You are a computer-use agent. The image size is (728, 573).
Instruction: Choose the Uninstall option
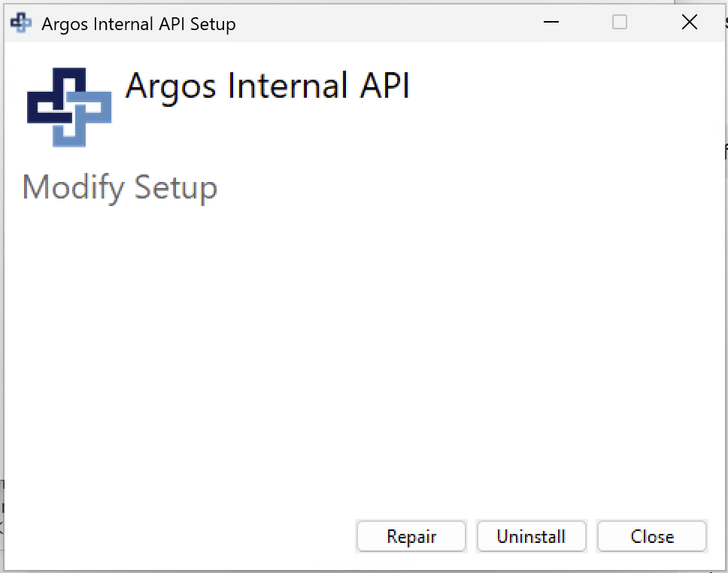531,536
